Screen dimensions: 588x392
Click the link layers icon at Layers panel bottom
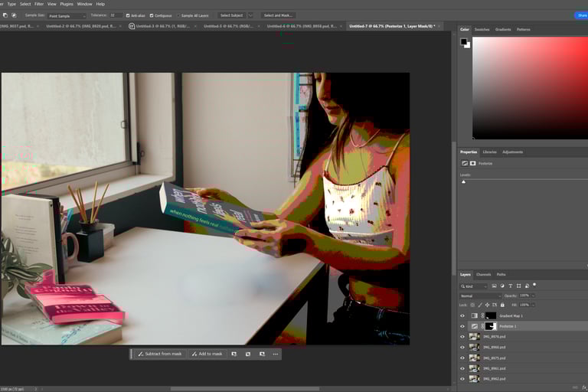[x=575, y=387]
